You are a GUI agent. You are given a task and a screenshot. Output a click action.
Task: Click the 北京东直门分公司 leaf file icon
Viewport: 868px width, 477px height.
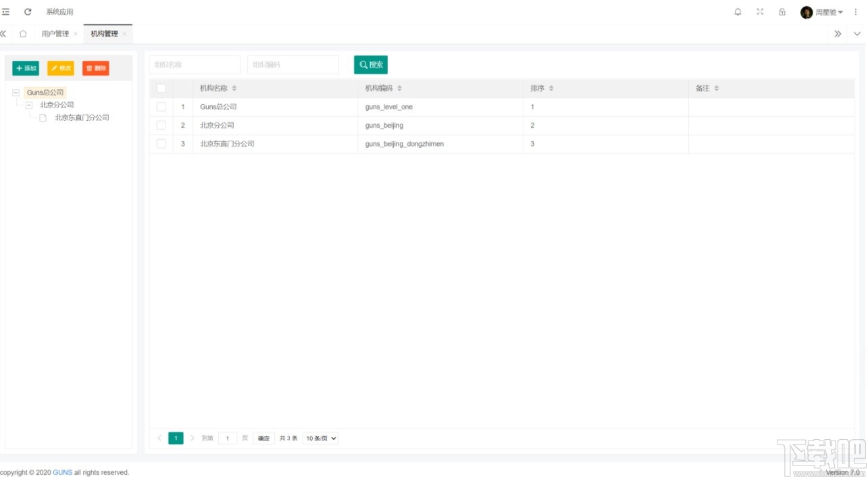[x=43, y=118]
